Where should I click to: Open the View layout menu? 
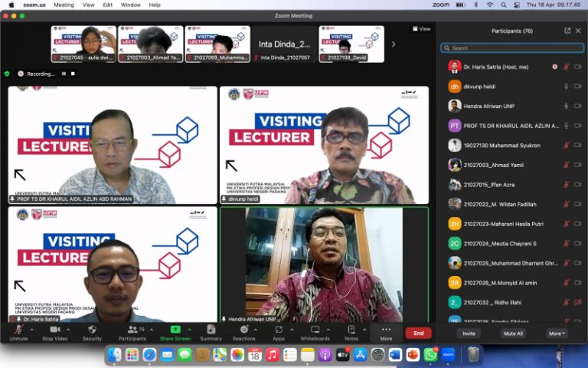(x=422, y=29)
